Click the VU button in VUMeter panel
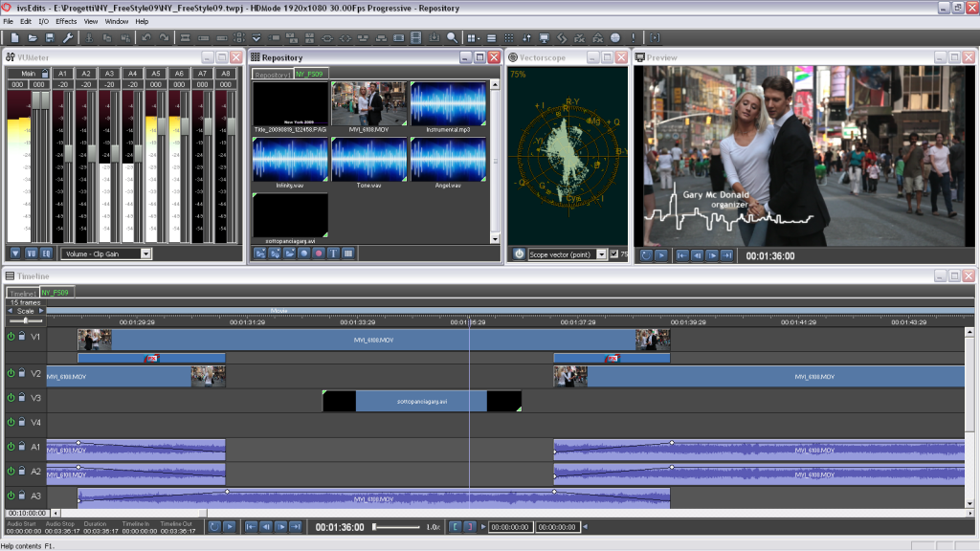 pos(31,253)
